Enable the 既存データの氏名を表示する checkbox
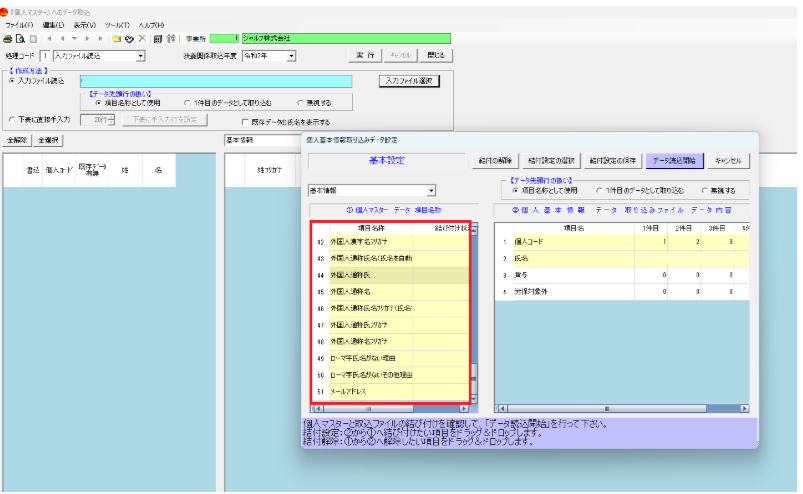803x494 pixels. [x=245, y=122]
